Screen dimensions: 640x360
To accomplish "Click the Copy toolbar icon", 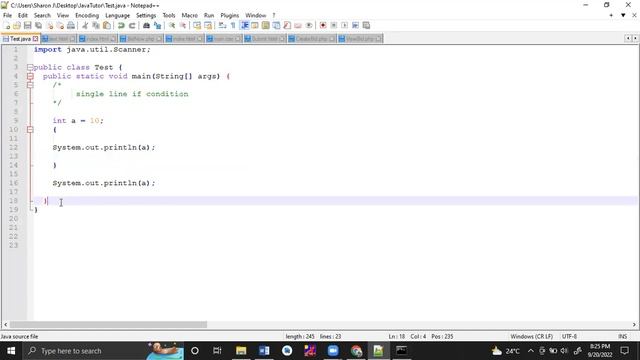I will (96, 26).
